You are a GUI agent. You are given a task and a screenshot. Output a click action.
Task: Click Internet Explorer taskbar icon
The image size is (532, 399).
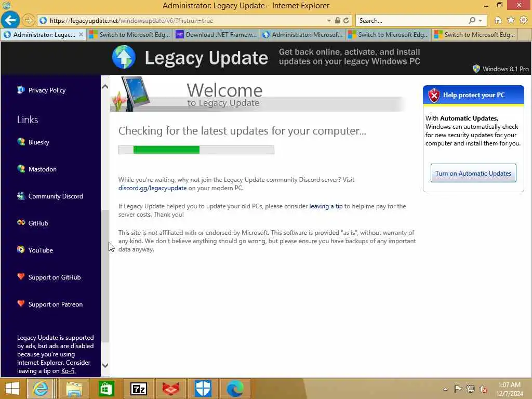pos(41,389)
